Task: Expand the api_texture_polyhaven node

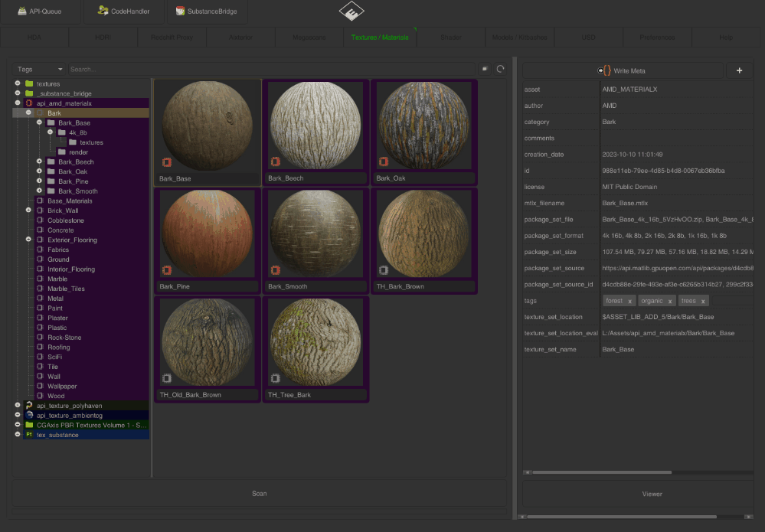Action: [x=17, y=406]
